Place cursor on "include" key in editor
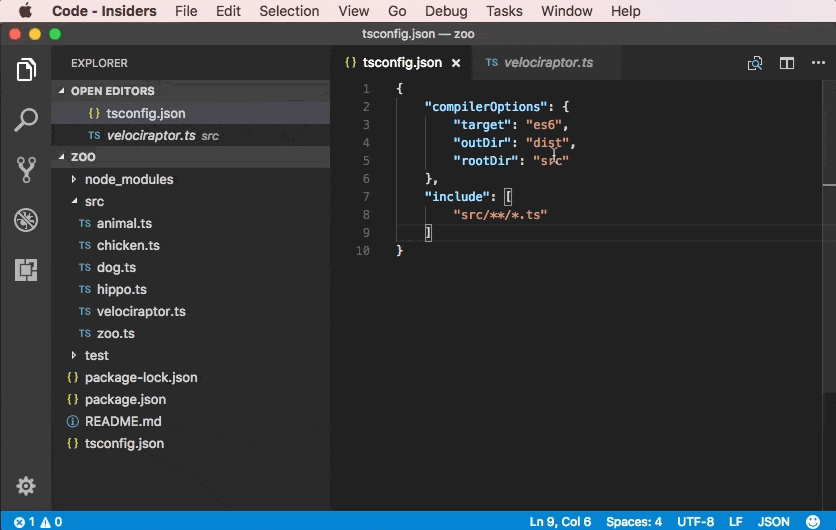 [457, 196]
